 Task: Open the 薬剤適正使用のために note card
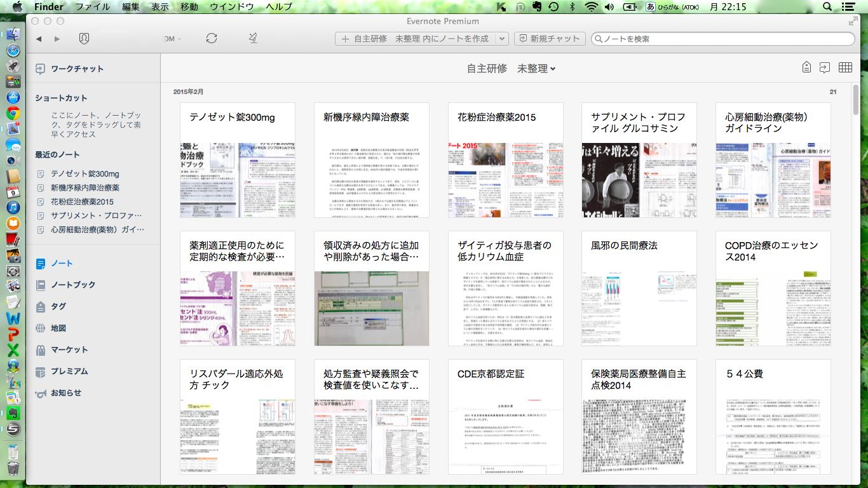coord(238,288)
